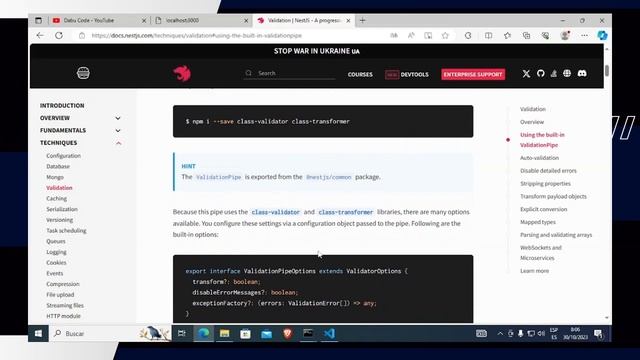Open Database docs page link
This screenshot has width=640, height=360.
tap(58, 166)
